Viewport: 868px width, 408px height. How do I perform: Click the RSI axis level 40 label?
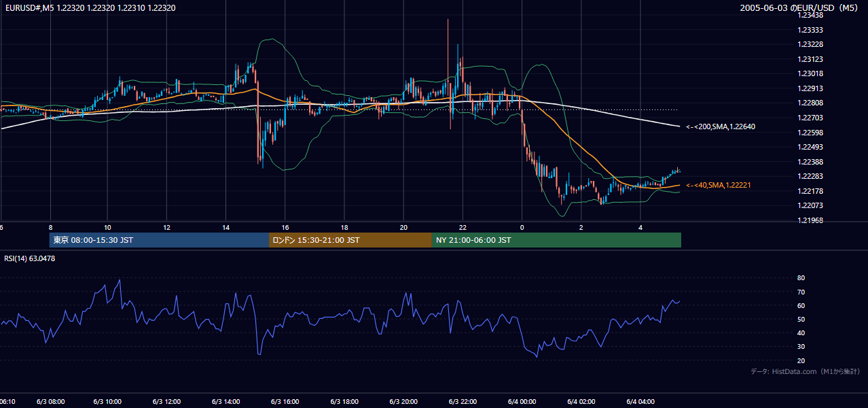point(801,333)
